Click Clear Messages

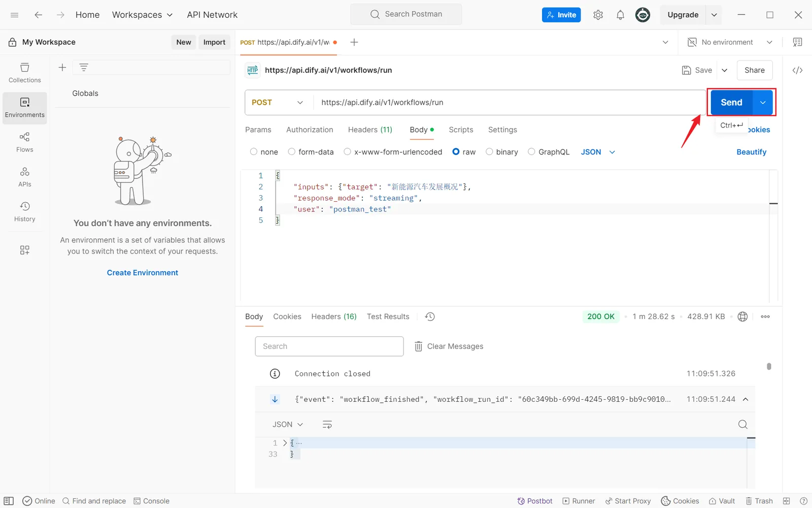click(449, 346)
